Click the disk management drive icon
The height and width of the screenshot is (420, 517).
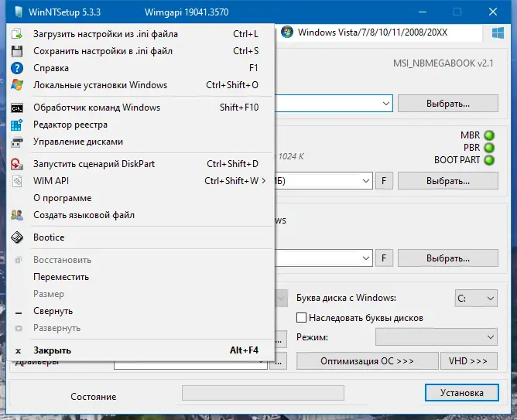[x=17, y=142]
